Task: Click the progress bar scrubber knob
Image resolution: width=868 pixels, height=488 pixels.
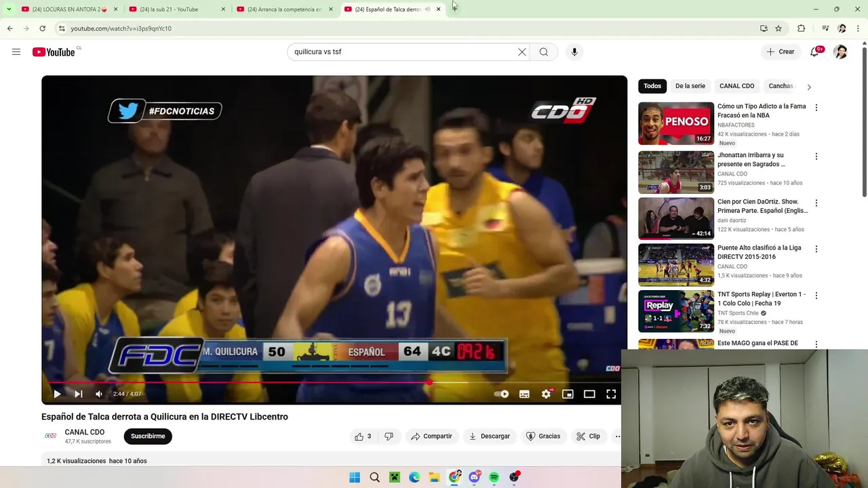Action: pyautogui.click(x=429, y=382)
